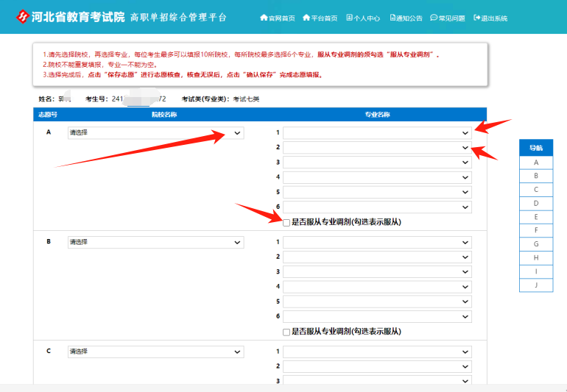567x392 pixels.
Task: Check 是否服从专业调剂 for 志愿 B
Action: [x=286, y=332]
